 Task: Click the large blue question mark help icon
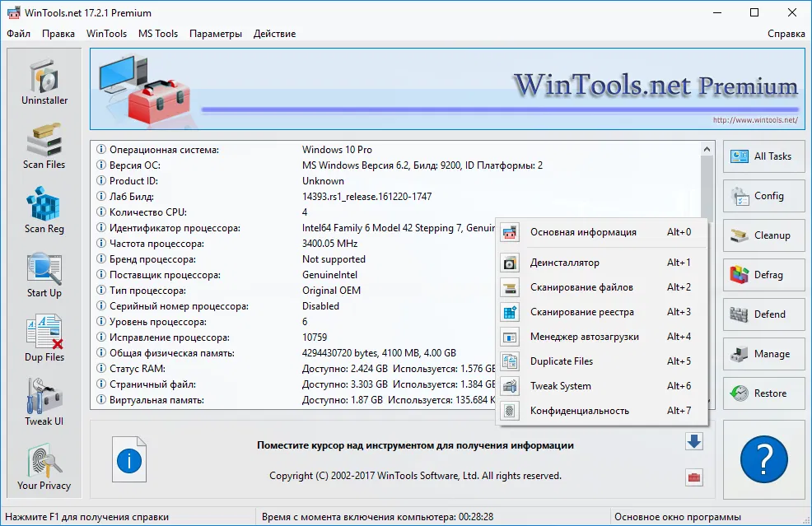pyautogui.click(x=764, y=459)
